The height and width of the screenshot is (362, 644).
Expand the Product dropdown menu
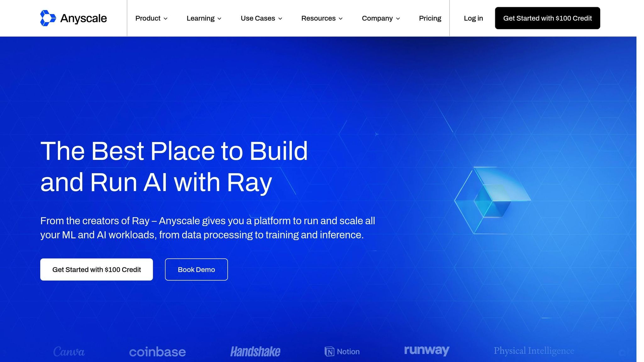tap(151, 18)
